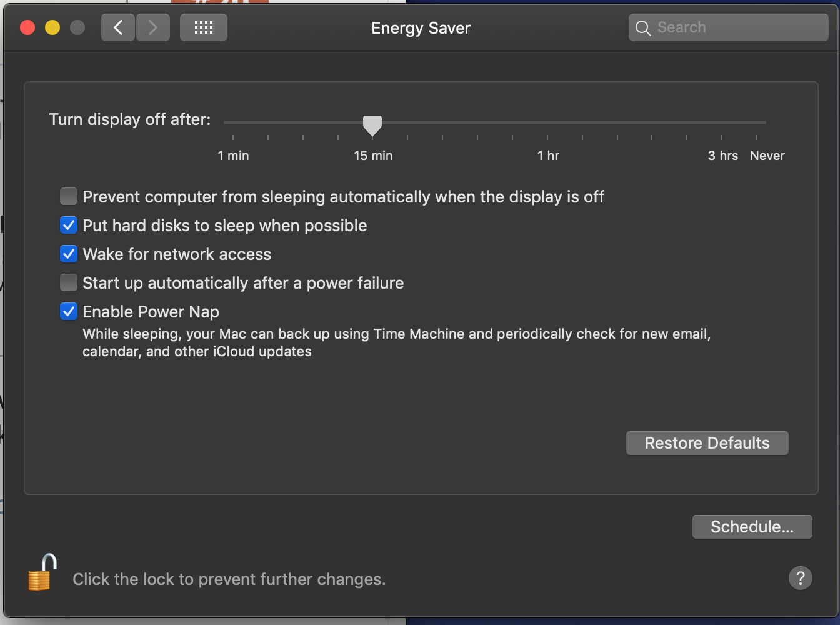Close the Energy Saver window
This screenshot has width=840, height=625.
tap(27, 27)
